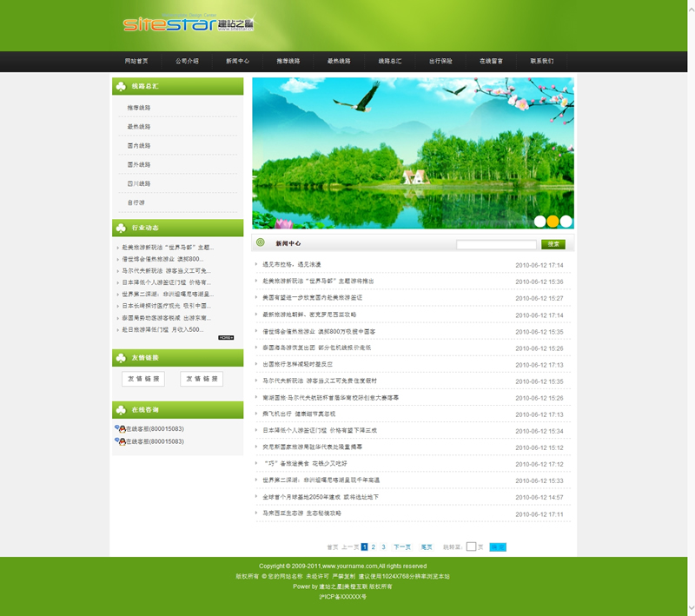Image resolution: width=695 pixels, height=616 pixels.
Task: Click the news search input field
Action: coord(496,244)
